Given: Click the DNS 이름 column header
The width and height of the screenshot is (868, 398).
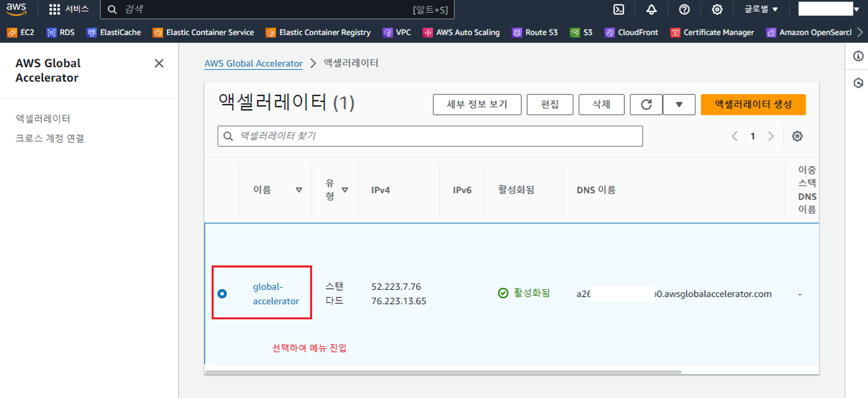Looking at the screenshot, I should click(x=596, y=190).
